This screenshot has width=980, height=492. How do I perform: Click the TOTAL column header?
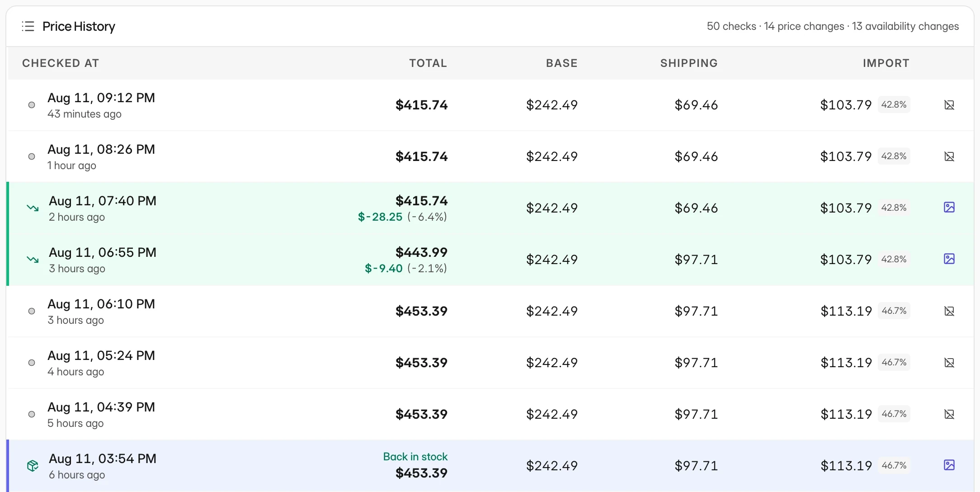428,63
